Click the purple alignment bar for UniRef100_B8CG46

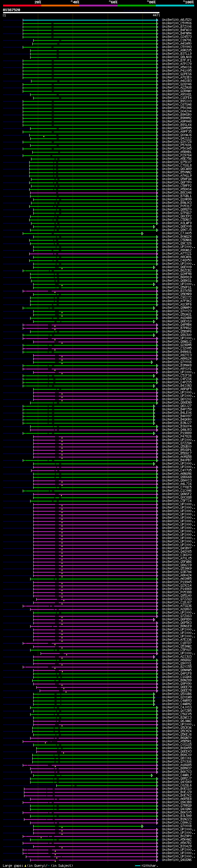[x=94, y=193]
